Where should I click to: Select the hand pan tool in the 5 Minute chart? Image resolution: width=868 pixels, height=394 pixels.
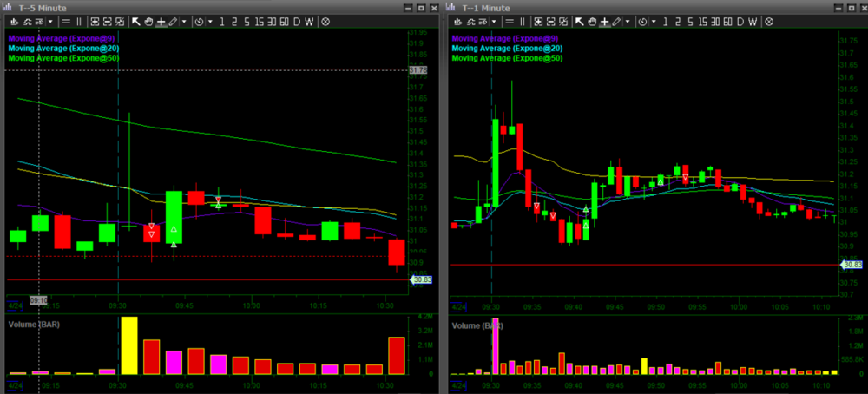[x=149, y=21]
